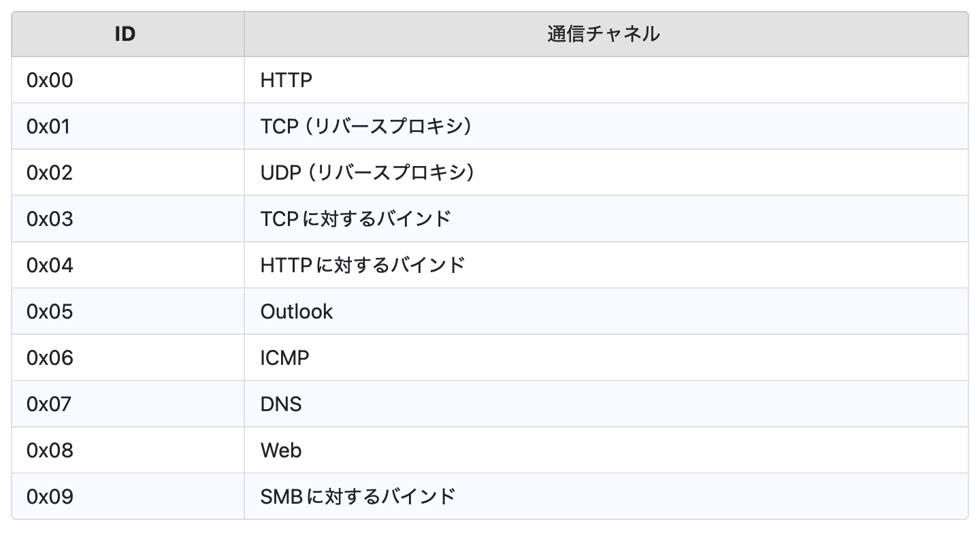Select the 0x09 ID cell

[x=50, y=497]
